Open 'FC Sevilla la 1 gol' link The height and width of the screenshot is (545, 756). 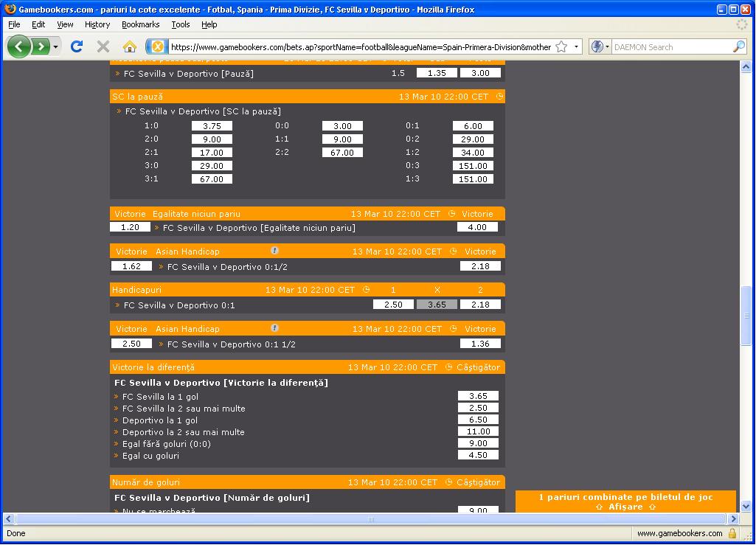160,397
